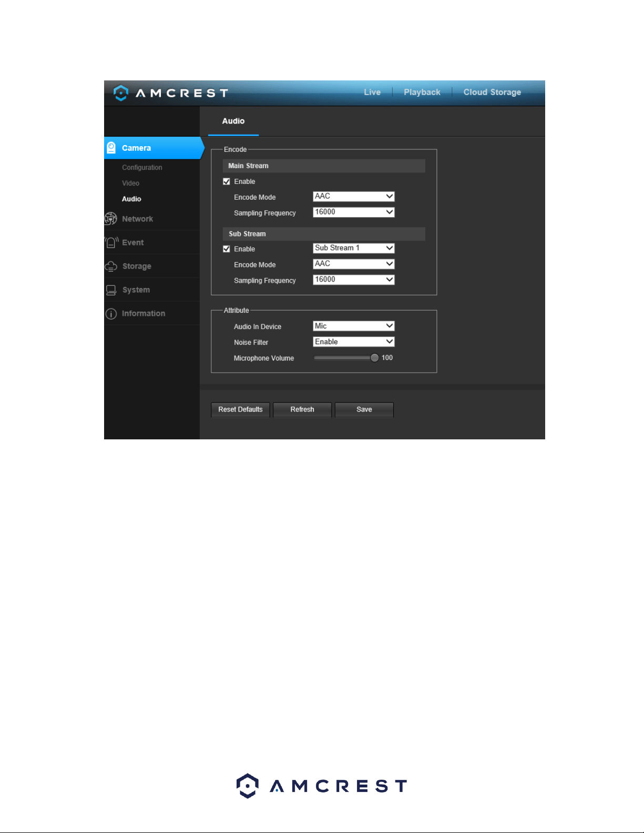Screen dimensions: 644x833
Task: Open Sub Stream Sampling Frequency dropdown
Action: pos(354,280)
